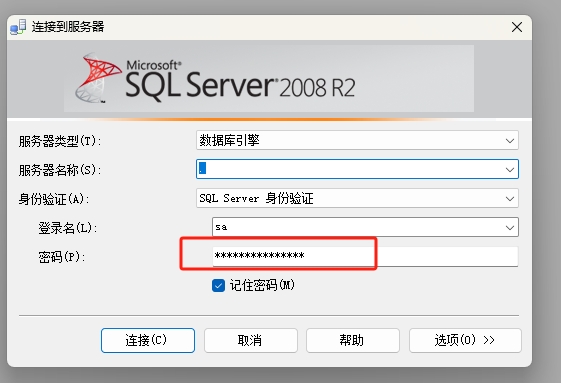Click the SQL Server 2008 R2 logo banner
Image resolution: width=561 pixels, height=383 pixels.
tap(269, 79)
